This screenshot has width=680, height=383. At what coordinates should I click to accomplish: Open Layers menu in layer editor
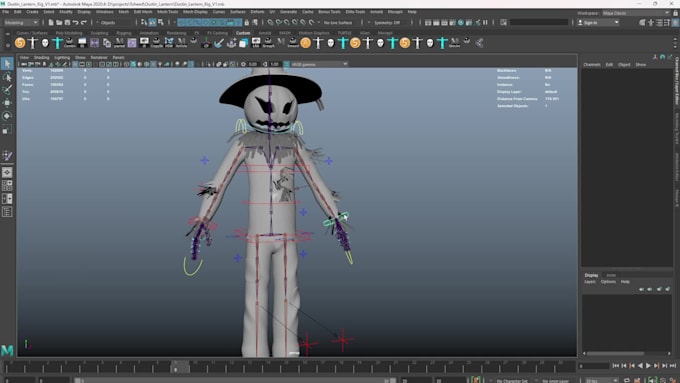(590, 282)
